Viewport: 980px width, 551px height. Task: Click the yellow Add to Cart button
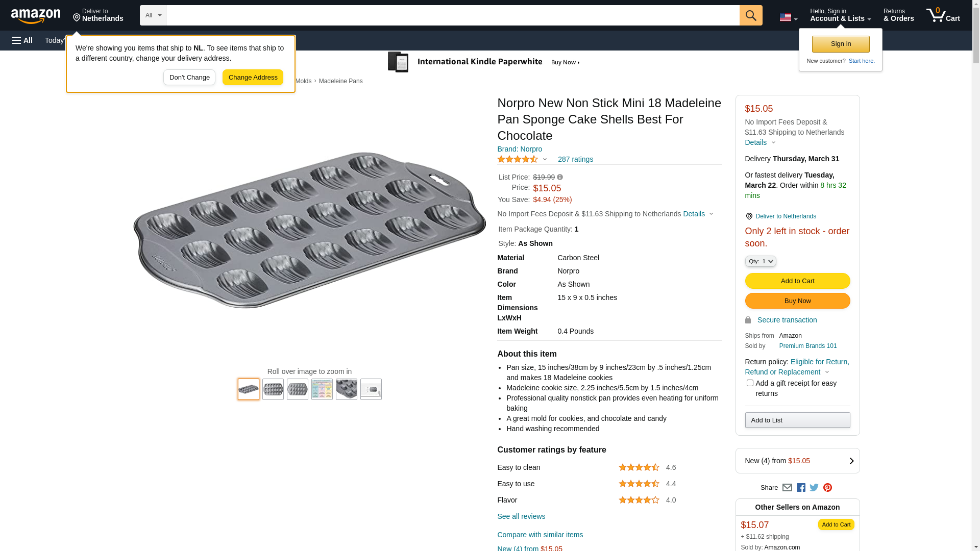pyautogui.click(x=797, y=281)
